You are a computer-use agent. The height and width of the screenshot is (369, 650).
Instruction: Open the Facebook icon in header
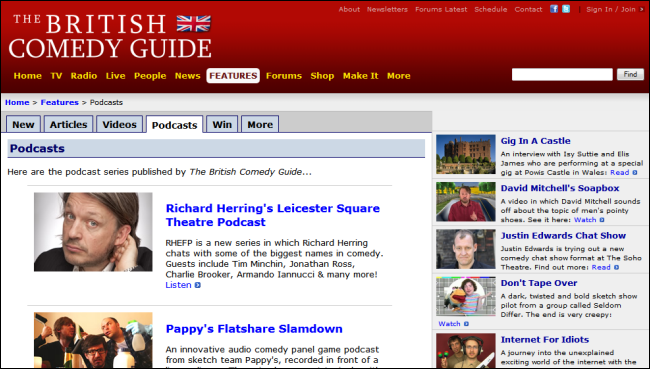coord(554,9)
